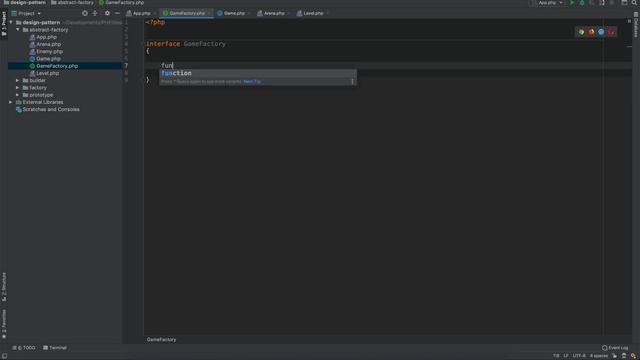Click completion popup options three-dot icon
The height and width of the screenshot is (360, 640).
coord(353,82)
